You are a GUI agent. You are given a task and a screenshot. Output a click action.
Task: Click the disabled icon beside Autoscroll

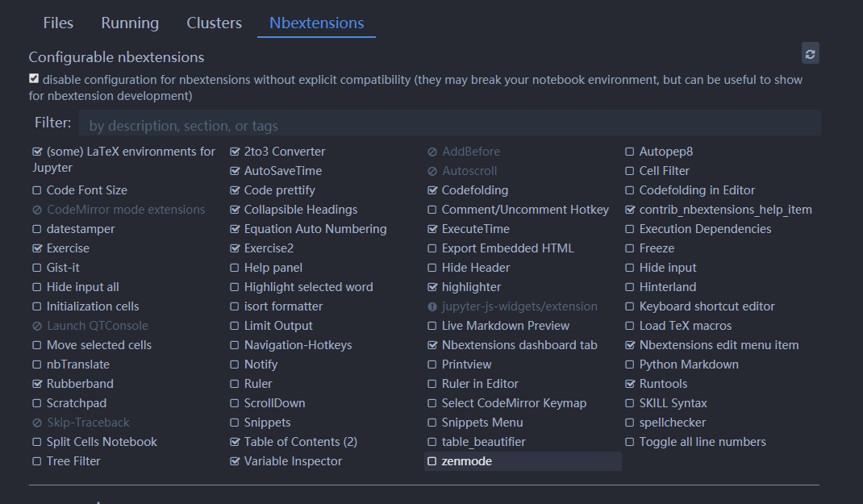432,171
